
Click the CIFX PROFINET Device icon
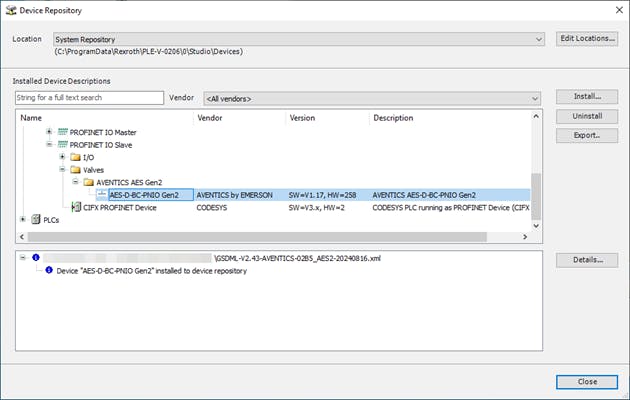(x=76, y=207)
